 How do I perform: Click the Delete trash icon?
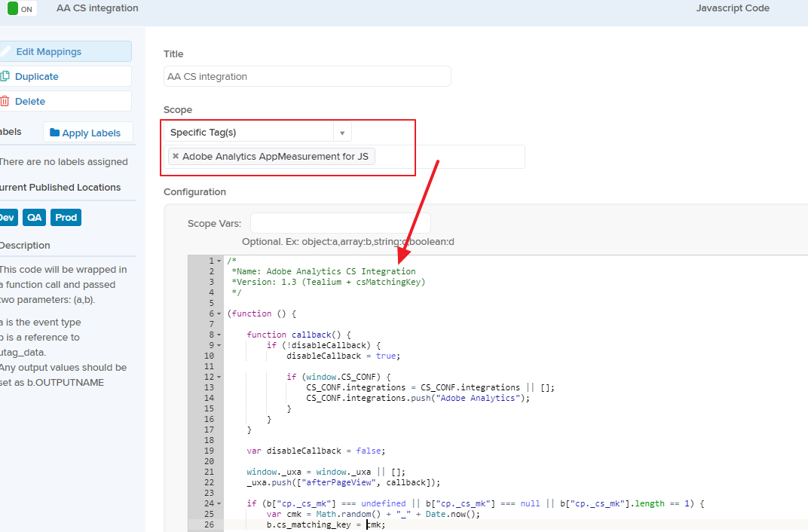[x=5, y=101]
